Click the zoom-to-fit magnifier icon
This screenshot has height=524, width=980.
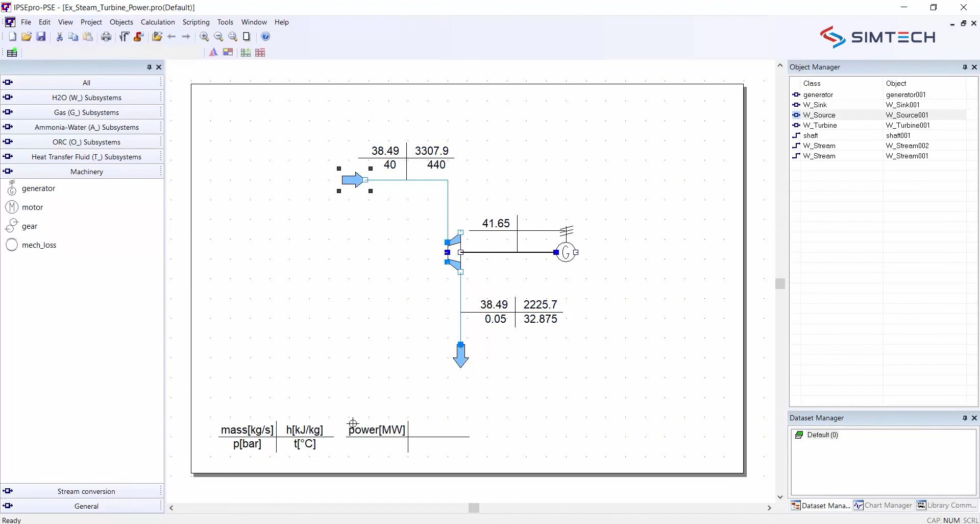tap(233, 37)
